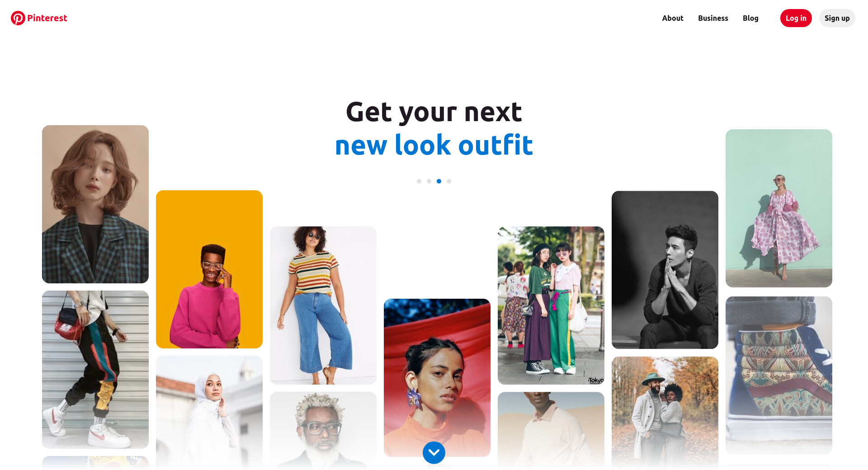
Task: Open the black-and-white man portrait
Action: pyautogui.click(x=665, y=270)
